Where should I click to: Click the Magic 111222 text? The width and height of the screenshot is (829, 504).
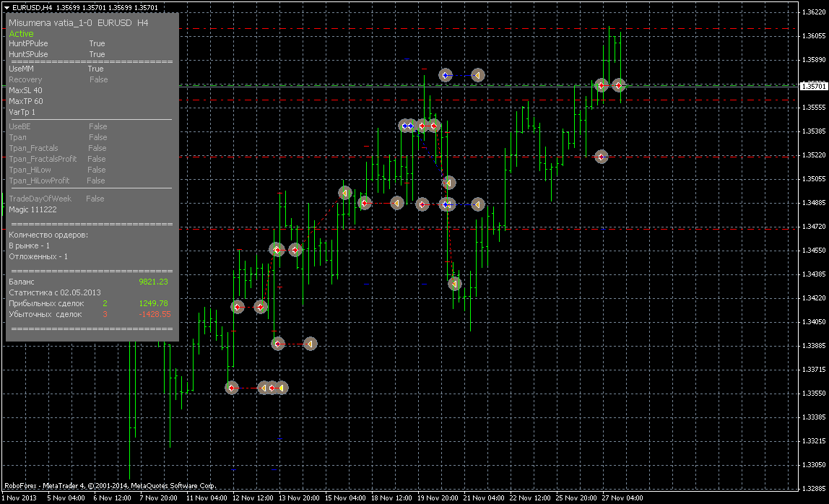click(x=32, y=209)
